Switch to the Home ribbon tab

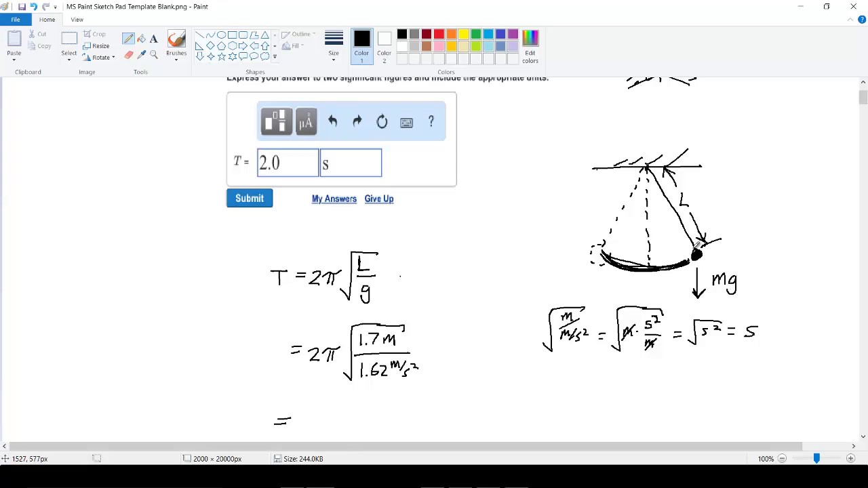(x=47, y=20)
